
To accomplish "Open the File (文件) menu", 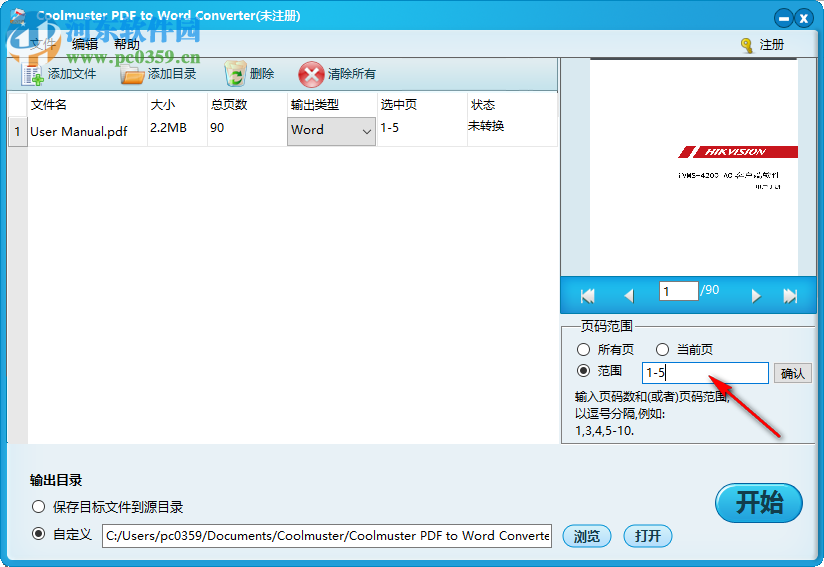I will (43, 44).
